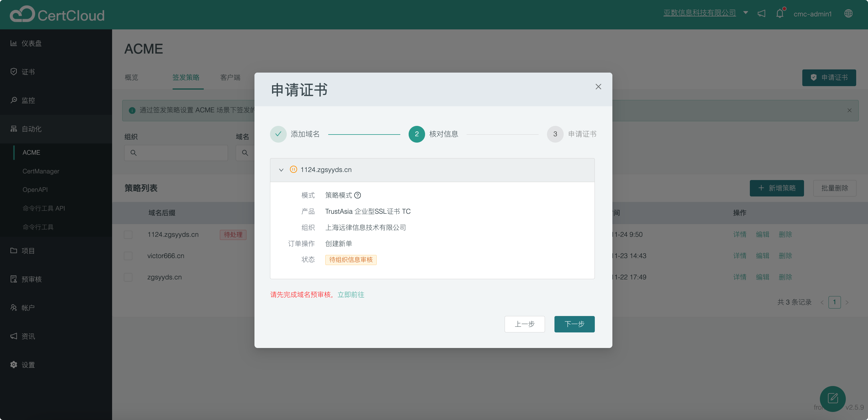Image resolution: width=868 pixels, height=420 pixels.
Task: Follow the 立即前往 link
Action: tap(351, 294)
